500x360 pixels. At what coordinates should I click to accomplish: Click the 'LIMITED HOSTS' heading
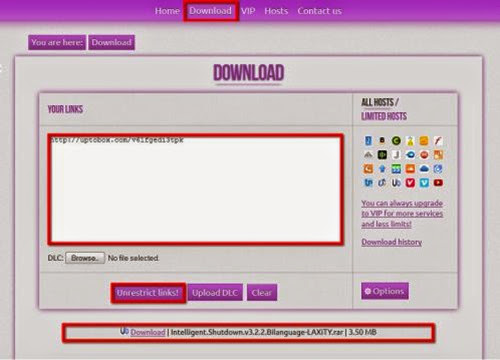[384, 116]
